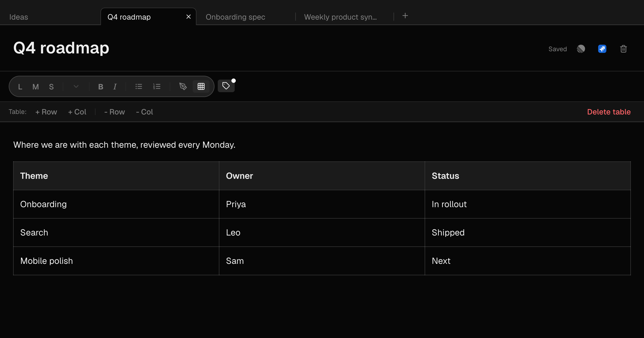644x338 pixels.
Task: Toggle bold formatting
Action: [x=101, y=87]
